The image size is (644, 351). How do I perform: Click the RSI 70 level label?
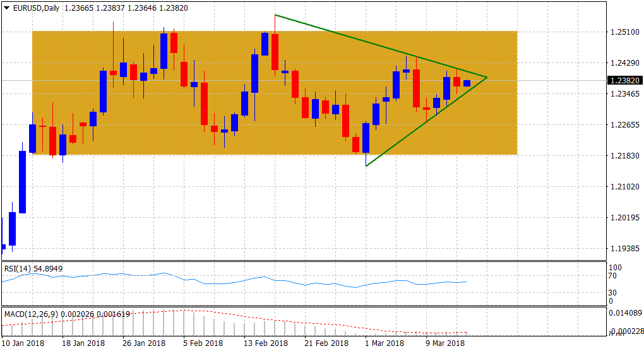pos(612,276)
